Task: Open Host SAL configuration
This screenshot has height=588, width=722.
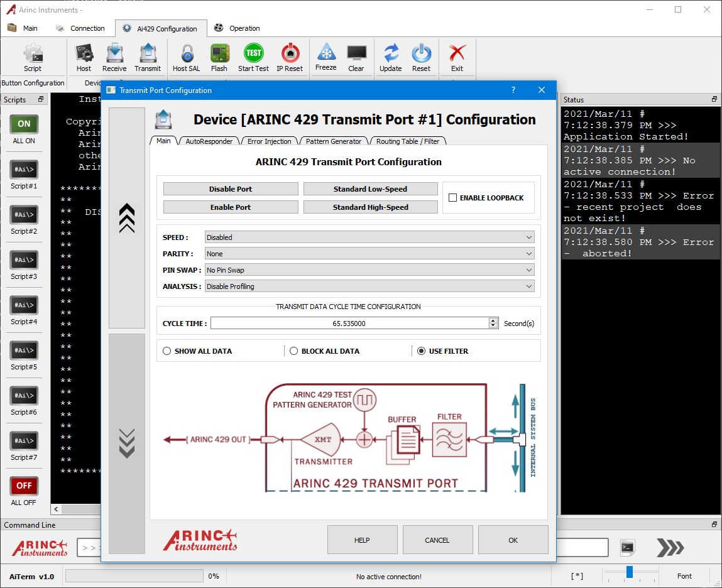Action: click(x=186, y=57)
